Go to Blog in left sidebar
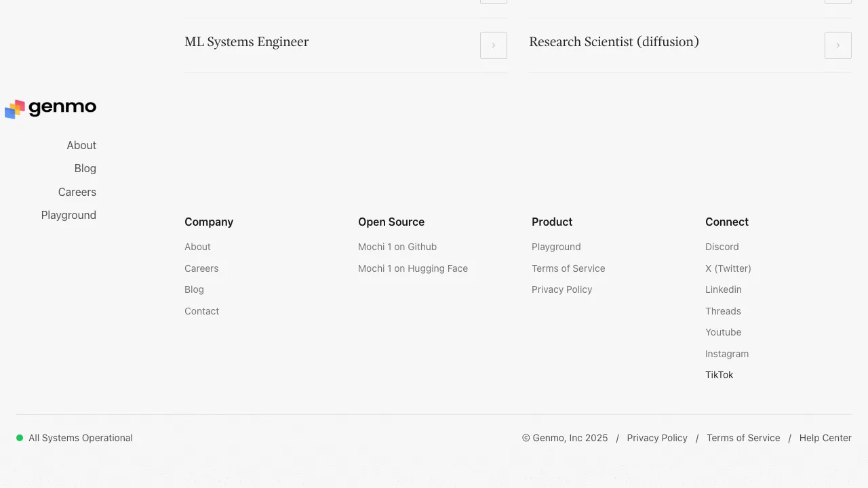 point(85,168)
